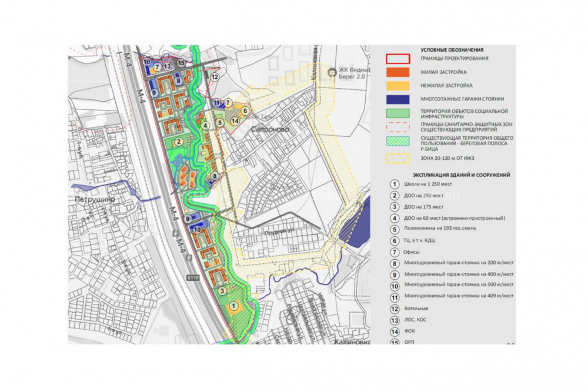Select map marker 15 at the northern tip

click(181, 63)
